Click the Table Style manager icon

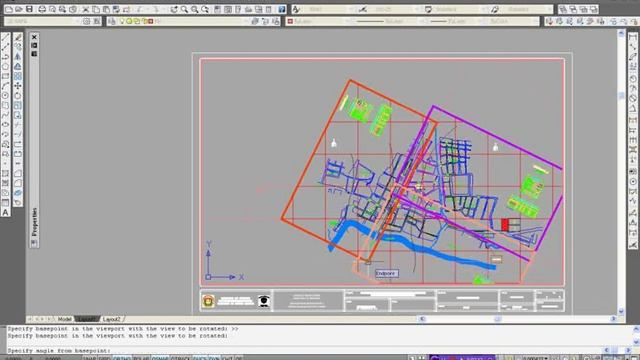[x=428, y=9]
